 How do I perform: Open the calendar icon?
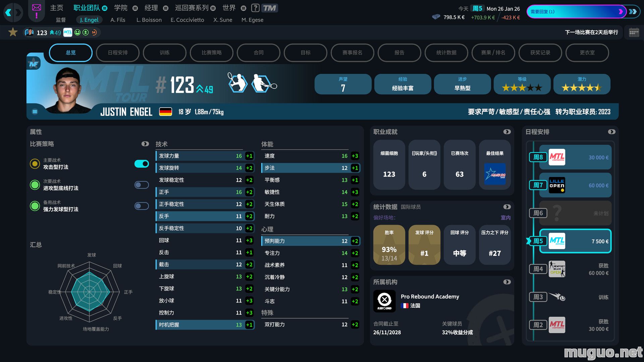[634, 33]
